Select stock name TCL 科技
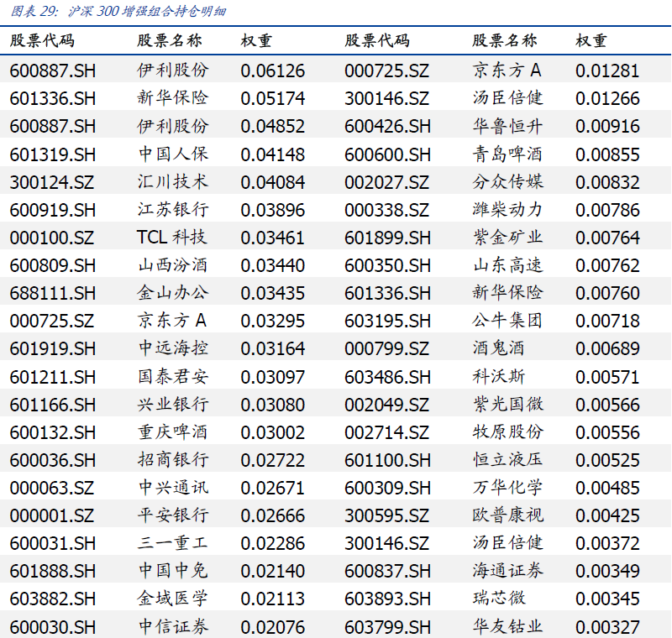Viewport: 672px width, 638px height. (x=172, y=237)
